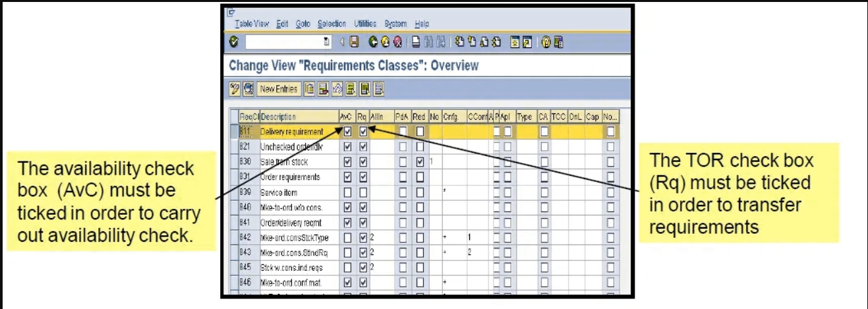Screen dimensions: 868x309
Task: Click the green Enter checkmark icon
Action: pos(233,42)
